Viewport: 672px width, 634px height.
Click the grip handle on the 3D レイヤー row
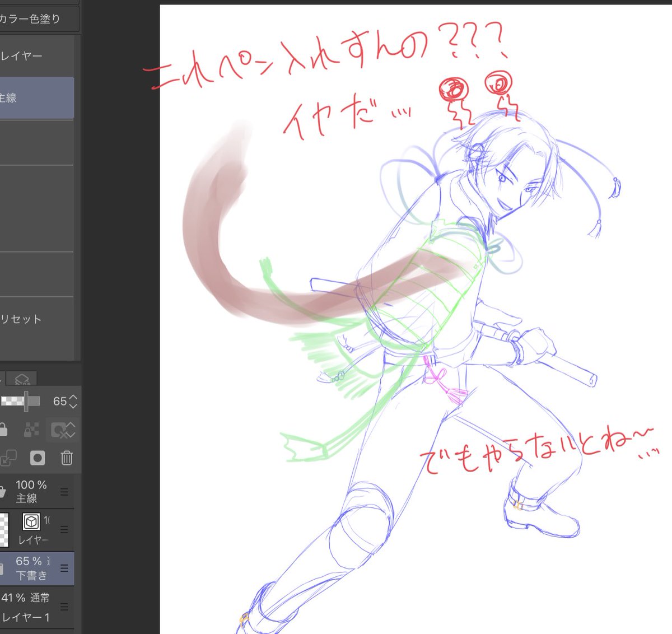pos(64,529)
